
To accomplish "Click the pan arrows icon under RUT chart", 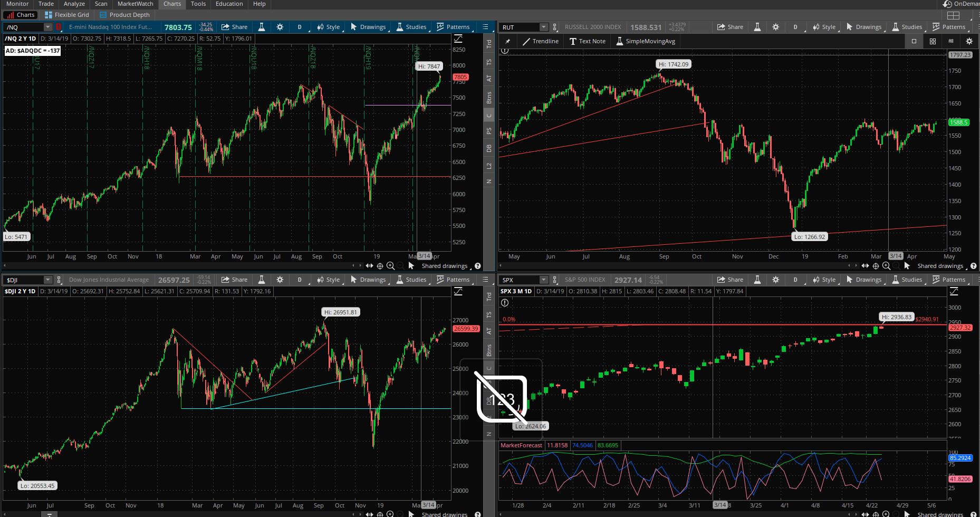I will click(865, 266).
